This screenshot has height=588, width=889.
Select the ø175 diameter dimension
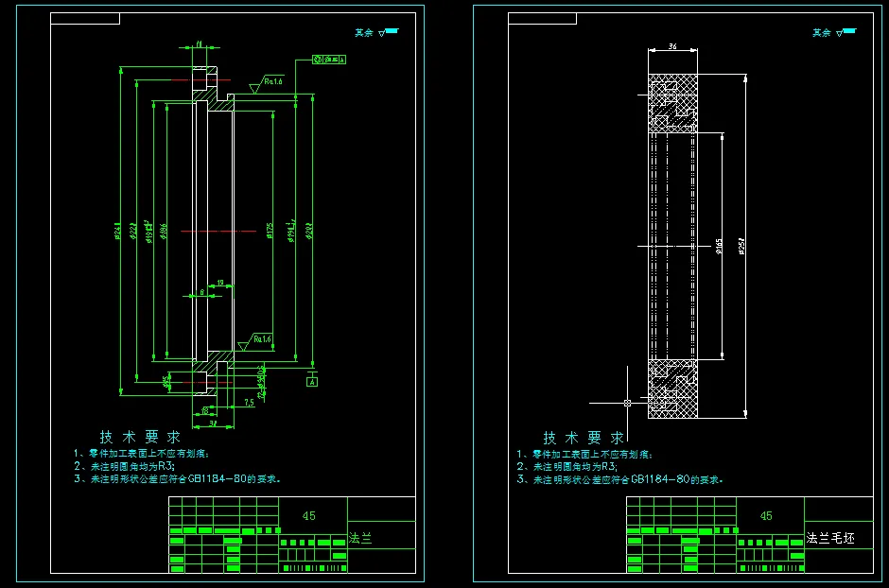tap(270, 231)
